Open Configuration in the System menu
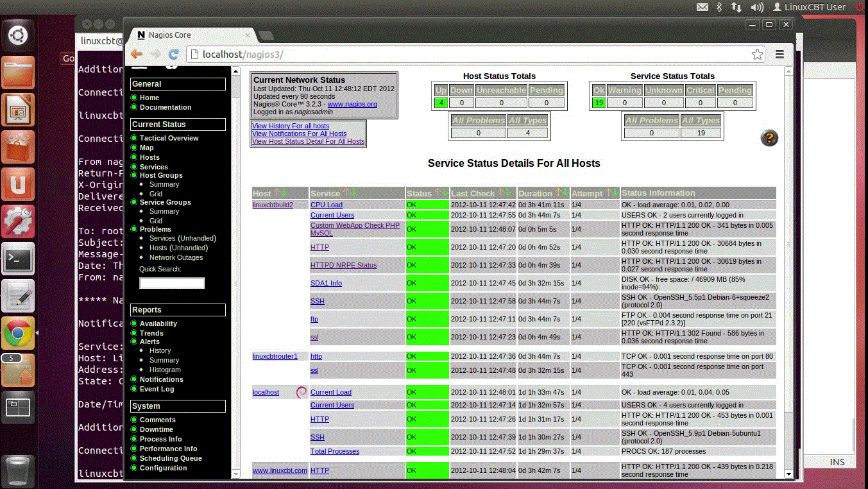868x489 pixels. coord(164,468)
